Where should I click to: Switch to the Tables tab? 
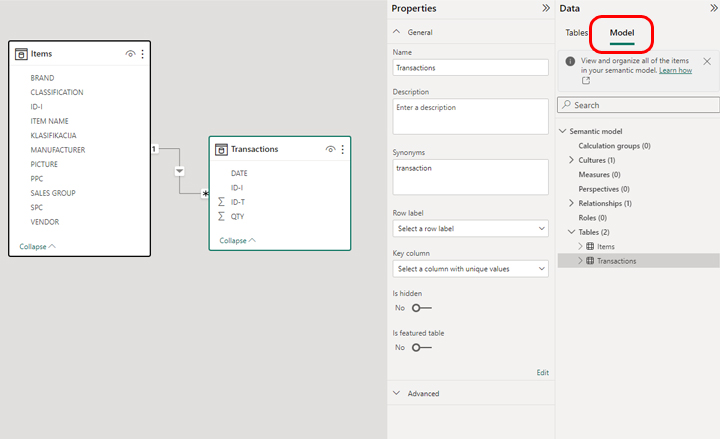tap(576, 33)
